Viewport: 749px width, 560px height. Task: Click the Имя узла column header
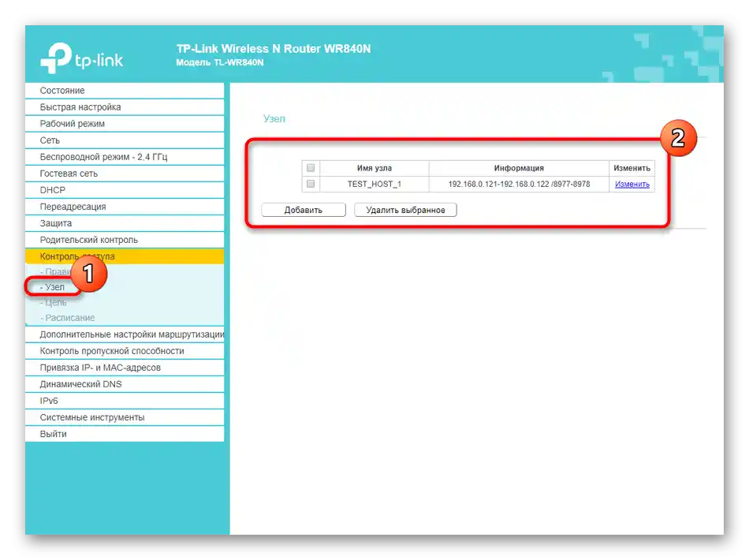click(x=374, y=168)
